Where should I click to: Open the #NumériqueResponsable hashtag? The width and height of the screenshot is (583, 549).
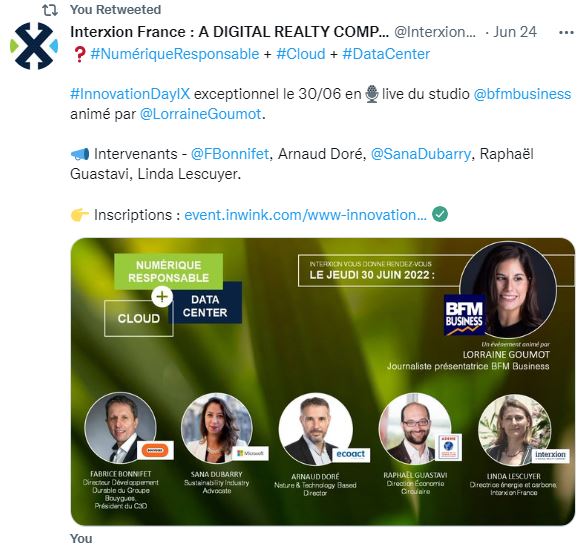click(x=174, y=54)
